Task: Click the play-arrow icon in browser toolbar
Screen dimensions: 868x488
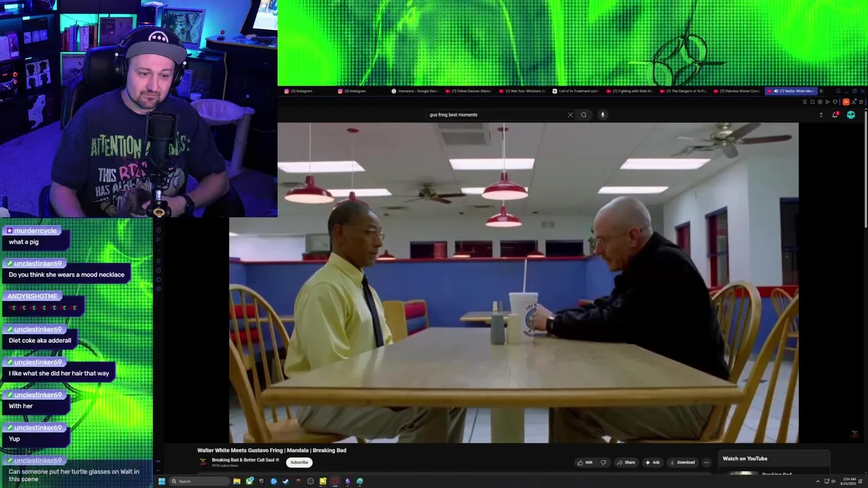Action: pos(827,102)
